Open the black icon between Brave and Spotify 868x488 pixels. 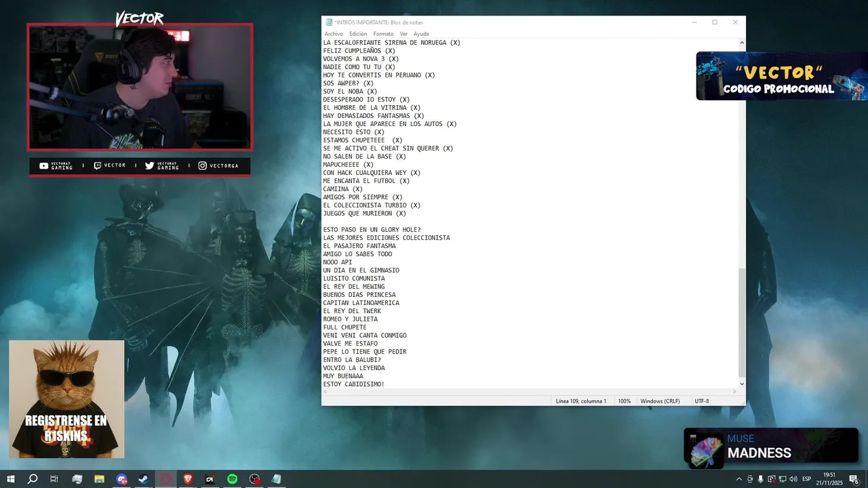coord(210,479)
